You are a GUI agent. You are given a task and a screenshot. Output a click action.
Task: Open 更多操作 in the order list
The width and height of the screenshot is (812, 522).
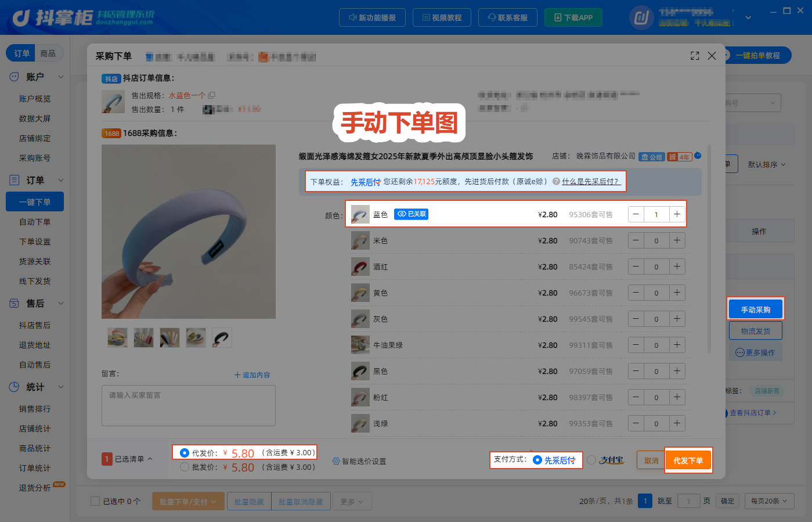755,352
